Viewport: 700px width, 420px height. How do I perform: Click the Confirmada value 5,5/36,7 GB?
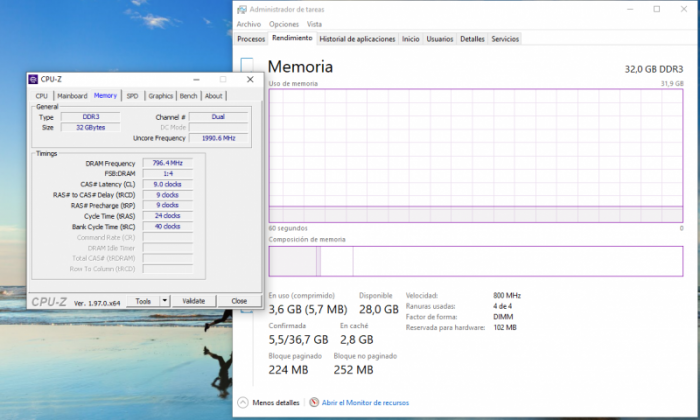tap(298, 340)
